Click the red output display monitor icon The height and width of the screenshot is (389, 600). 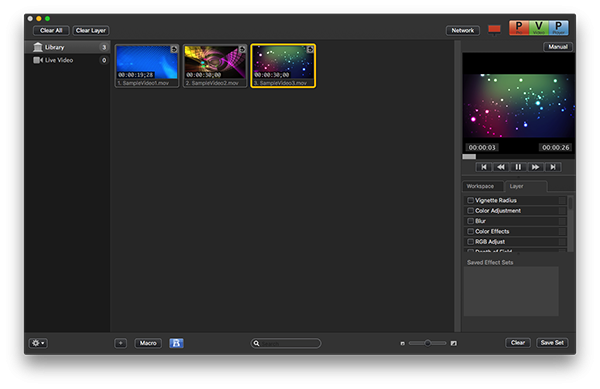point(494,29)
